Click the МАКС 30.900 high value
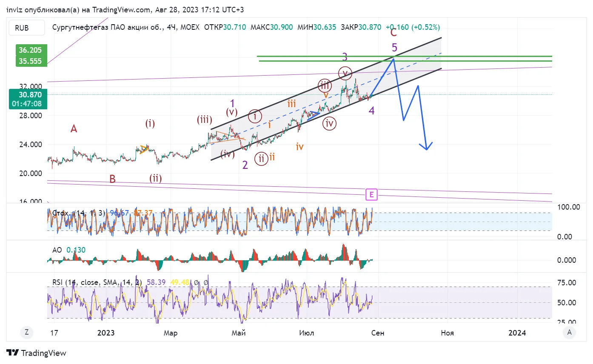This screenshot has height=364, width=593. 271,27
